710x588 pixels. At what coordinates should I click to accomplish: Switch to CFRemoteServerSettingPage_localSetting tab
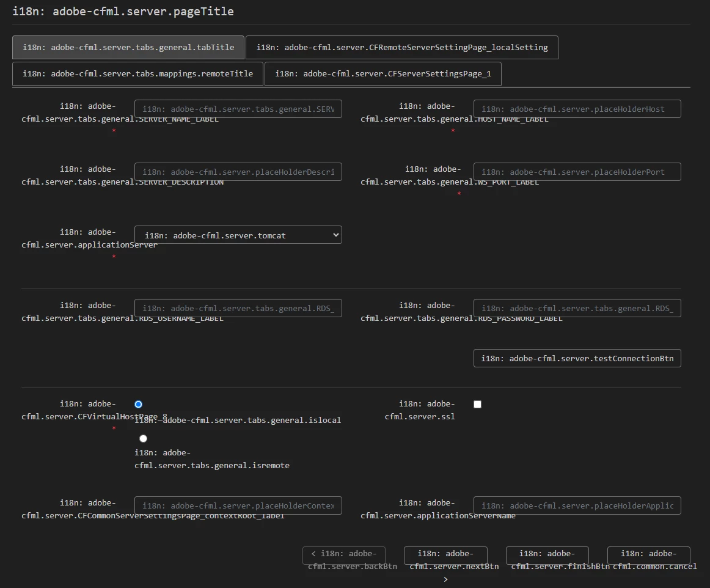click(x=401, y=48)
